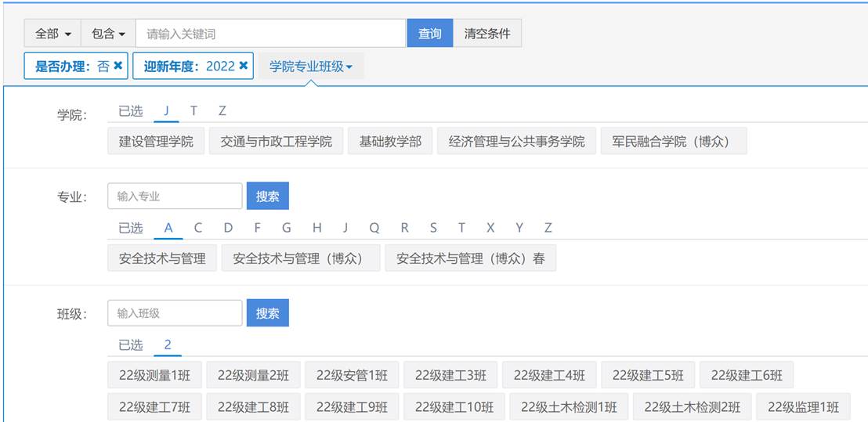Select 建设管理学院 college option
The width and height of the screenshot is (868, 422).
click(x=156, y=142)
